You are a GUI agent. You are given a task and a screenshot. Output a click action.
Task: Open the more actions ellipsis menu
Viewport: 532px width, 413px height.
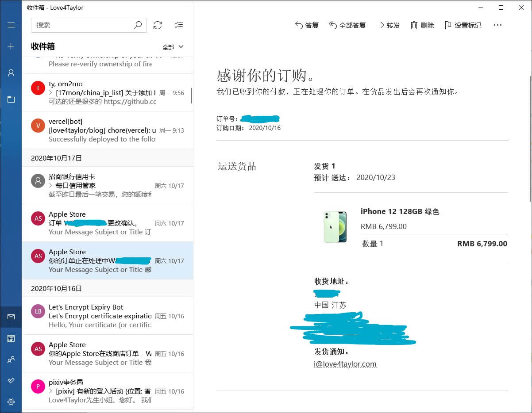pyautogui.click(x=497, y=25)
